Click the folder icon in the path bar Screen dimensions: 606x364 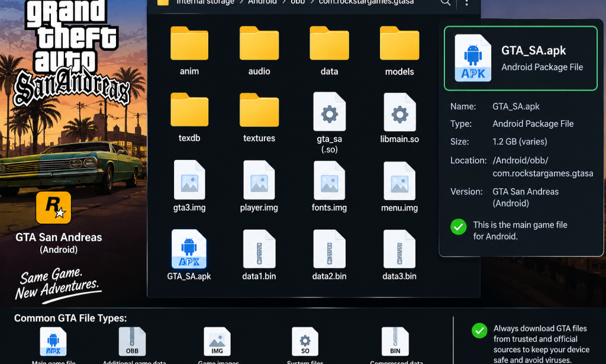coord(163,2)
